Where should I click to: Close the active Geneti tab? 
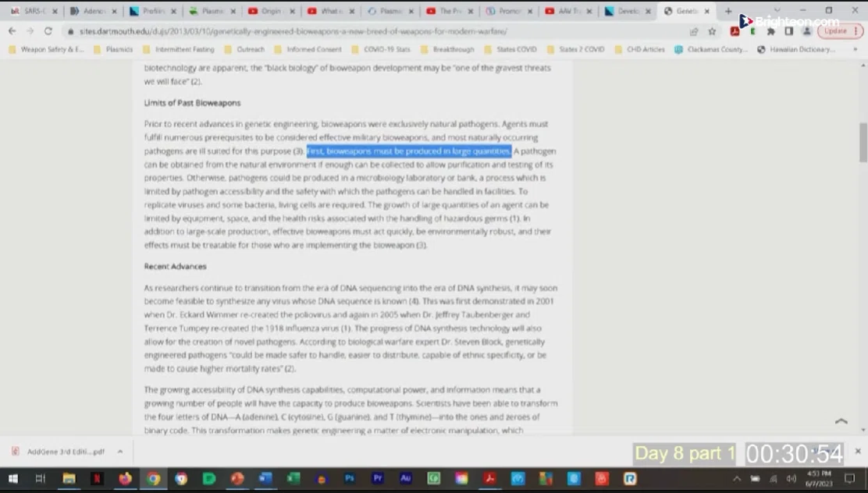pyautogui.click(x=707, y=11)
